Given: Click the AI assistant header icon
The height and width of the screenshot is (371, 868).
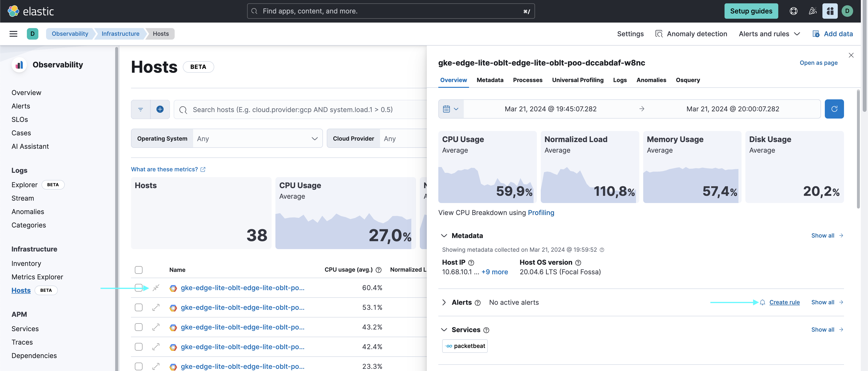Looking at the screenshot, I should coord(830,11).
